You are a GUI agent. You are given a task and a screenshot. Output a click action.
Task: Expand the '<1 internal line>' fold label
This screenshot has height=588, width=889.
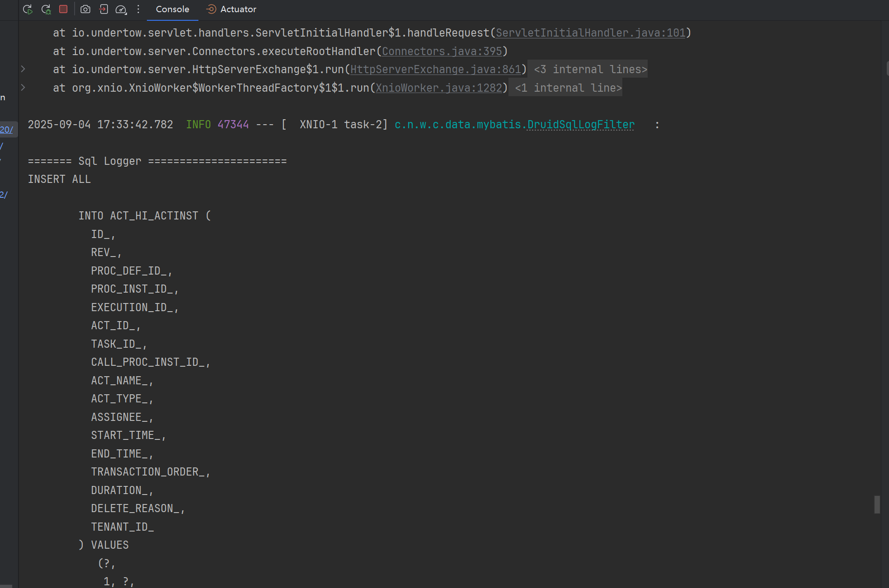coord(568,88)
